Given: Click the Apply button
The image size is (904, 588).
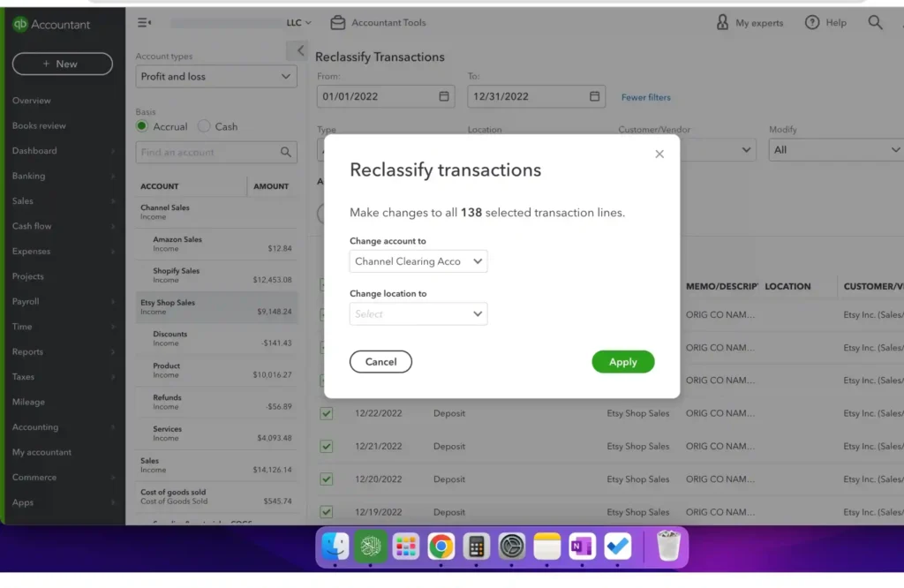Looking at the screenshot, I should pos(622,361).
